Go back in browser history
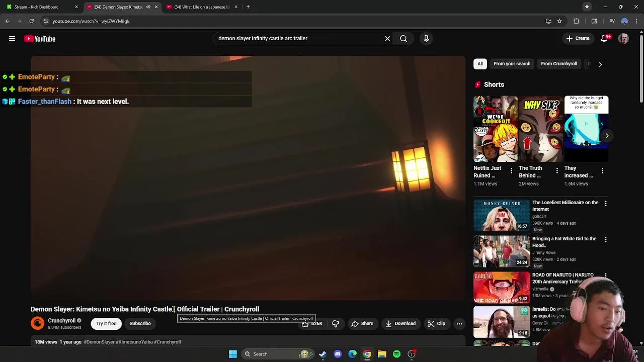Image resolution: width=644 pixels, height=362 pixels. click(x=8, y=21)
